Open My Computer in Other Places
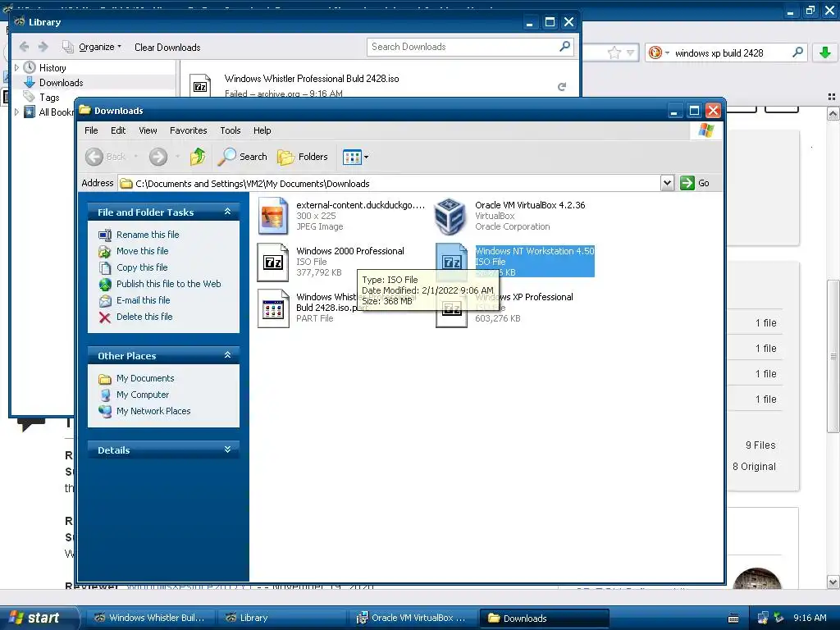 coord(143,395)
